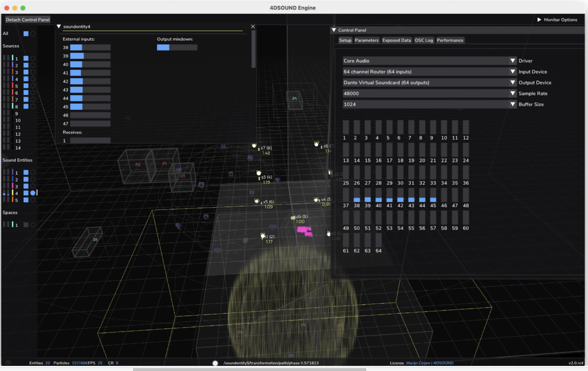The height and width of the screenshot is (371, 588).
Task: Toggle the blue square for Source 8
Action: 26,106
